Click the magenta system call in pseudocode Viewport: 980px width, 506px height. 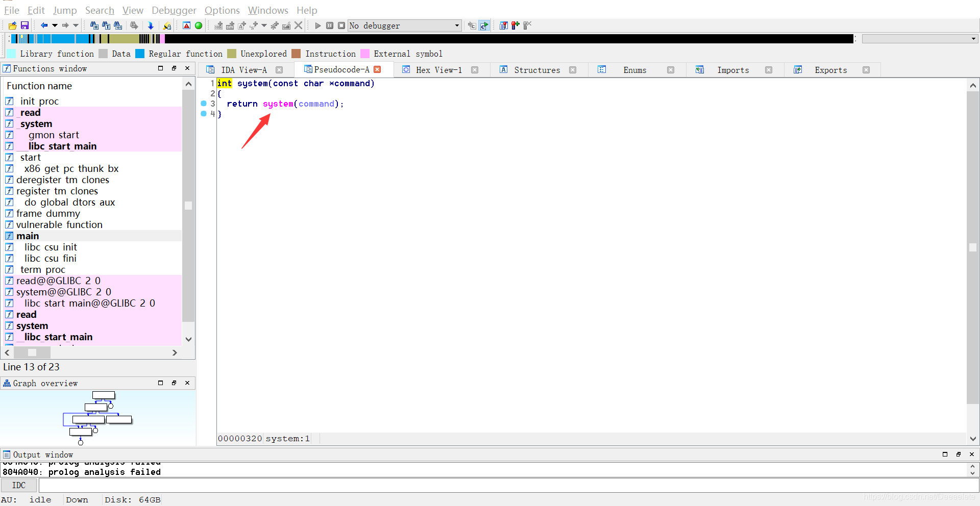(x=278, y=104)
